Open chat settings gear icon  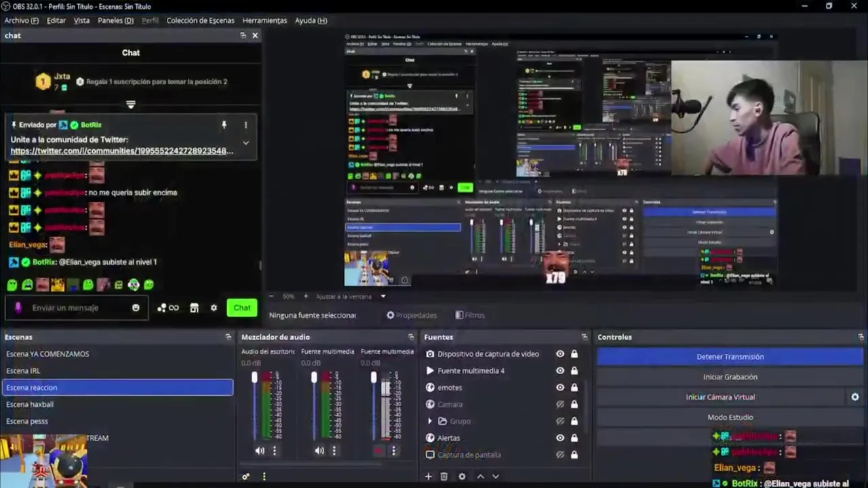214,308
